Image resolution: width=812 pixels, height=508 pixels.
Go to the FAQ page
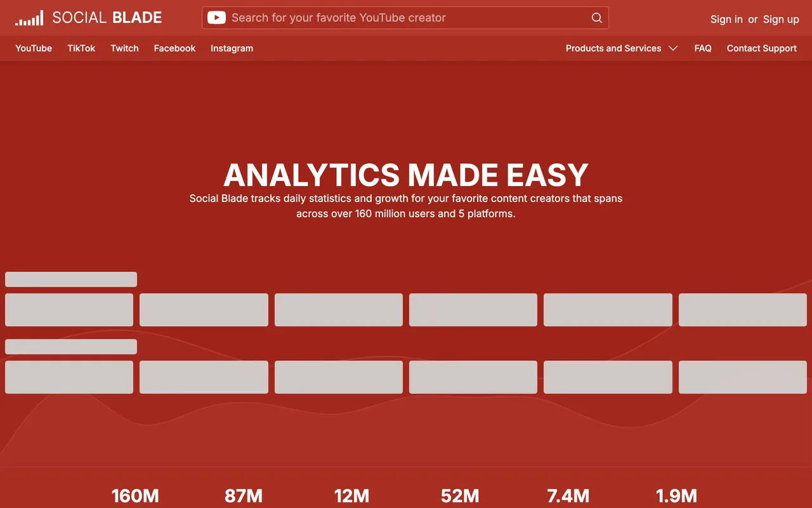click(703, 48)
